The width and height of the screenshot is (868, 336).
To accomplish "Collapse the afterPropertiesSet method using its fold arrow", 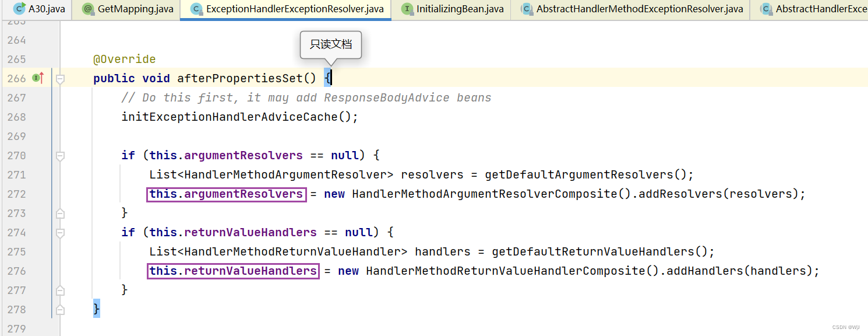I will point(59,78).
